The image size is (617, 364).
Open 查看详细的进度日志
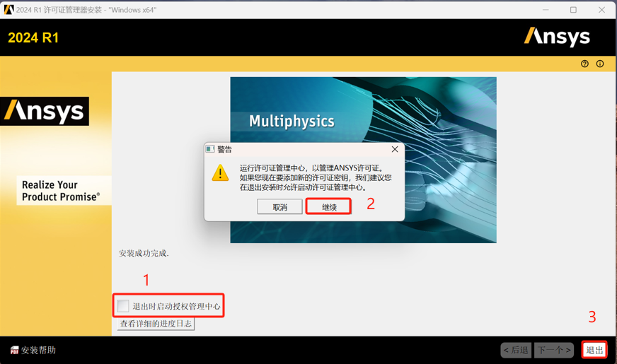coord(156,324)
